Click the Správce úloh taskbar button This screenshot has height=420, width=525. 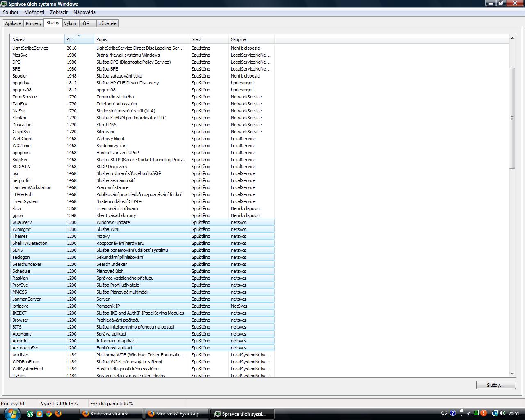(x=242, y=414)
